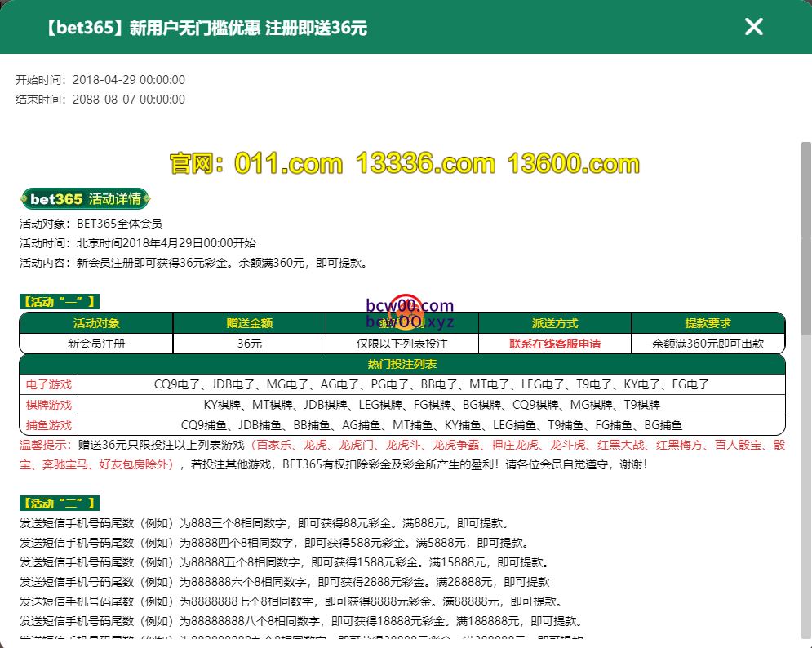Click the 活动内容 36元彩金 line
This screenshot has height=648, width=812.
195,263
